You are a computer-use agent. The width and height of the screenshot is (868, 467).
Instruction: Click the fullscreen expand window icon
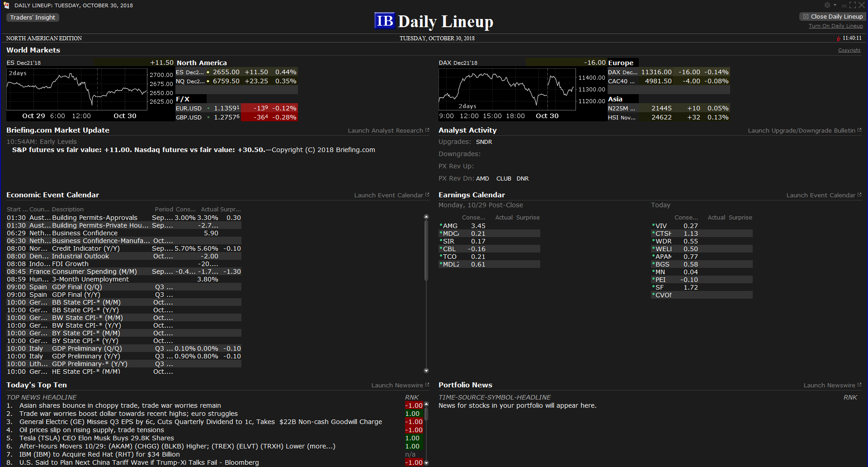click(853, 5)
